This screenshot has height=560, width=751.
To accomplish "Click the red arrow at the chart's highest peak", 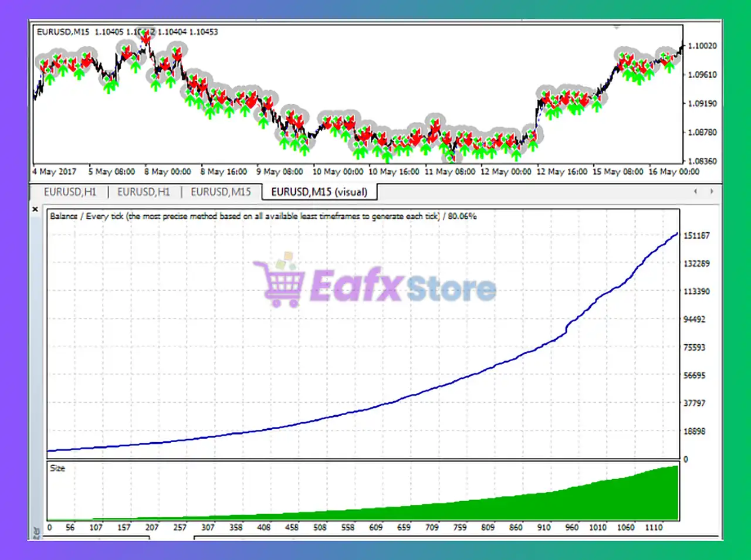I will pyautogui.click(x=146, y=35).
